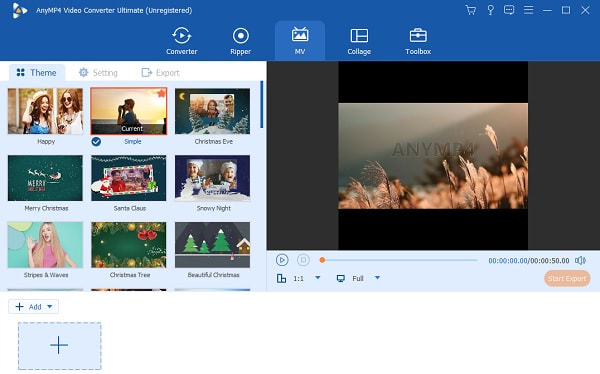Click the aspect ratio icon

coord(281,278)
